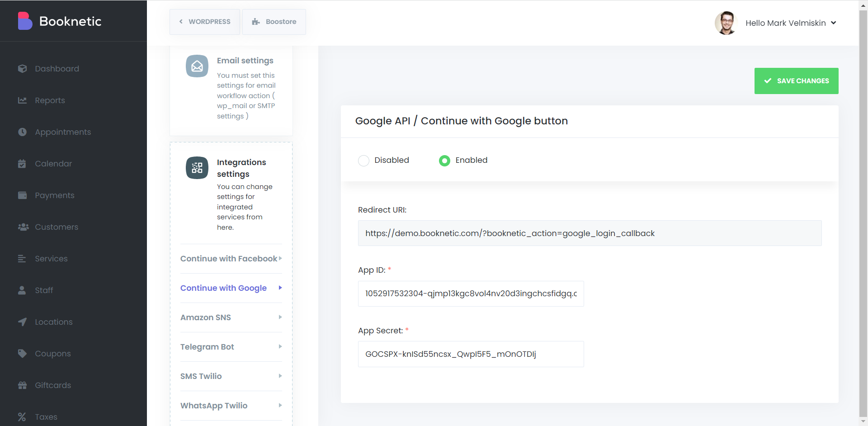Click the SAVE CHANGES button
The width and height of the screenshot is (868, 426).
pos(796,81)
